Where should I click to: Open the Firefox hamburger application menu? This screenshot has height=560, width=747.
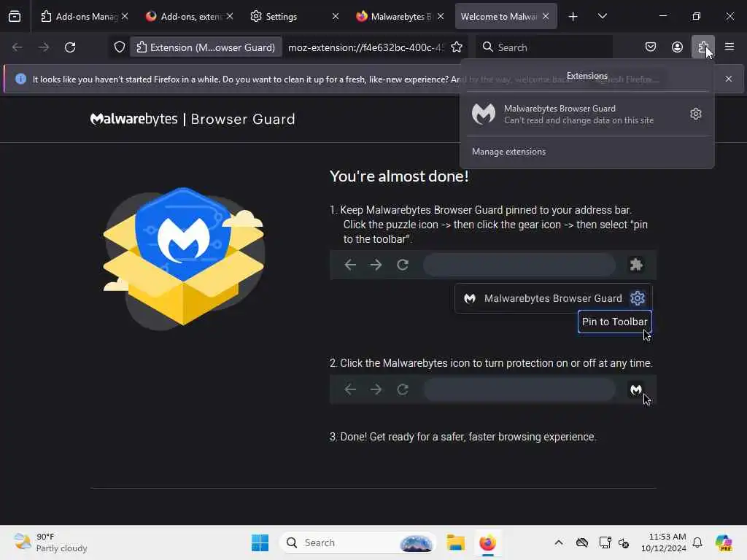pos(729,47)
